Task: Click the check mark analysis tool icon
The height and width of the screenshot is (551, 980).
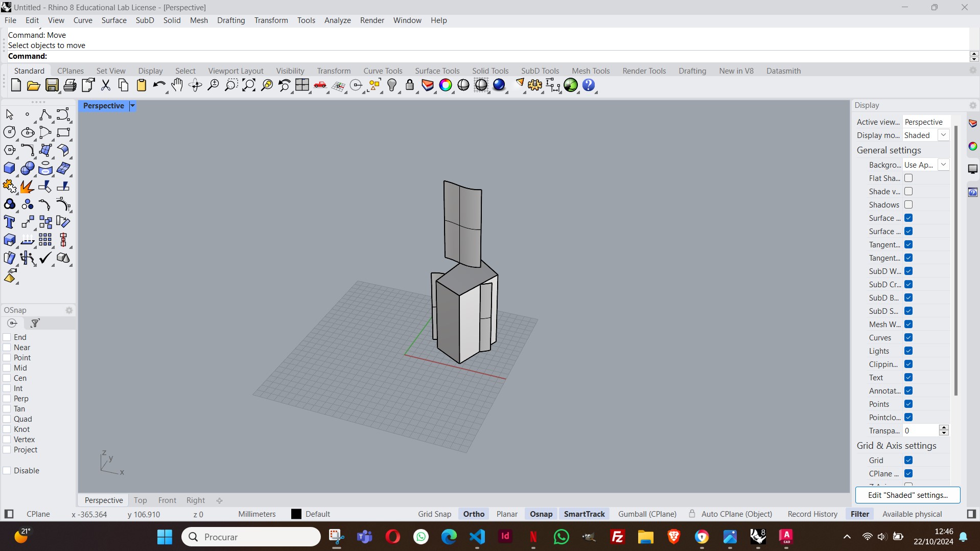Action: tap(45, 258)
